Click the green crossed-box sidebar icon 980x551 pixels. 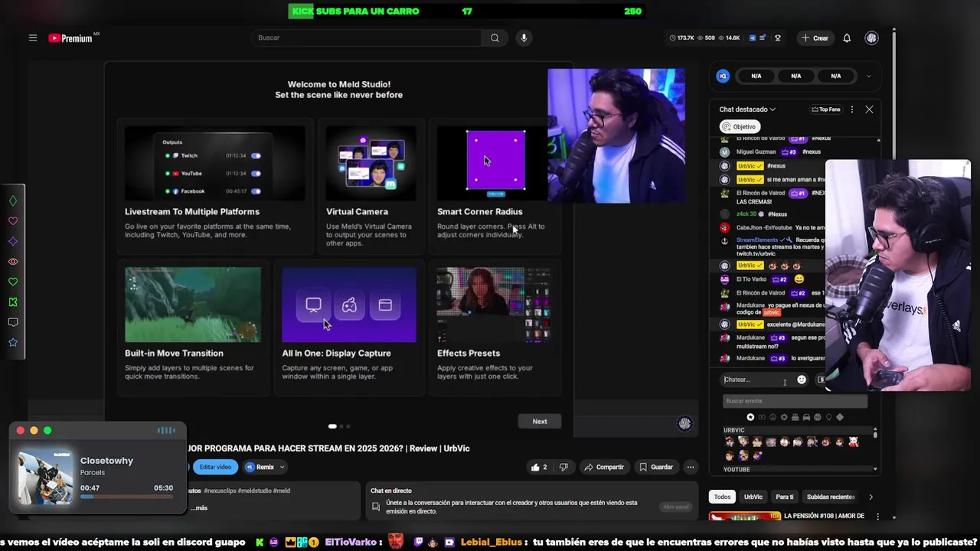13,302
